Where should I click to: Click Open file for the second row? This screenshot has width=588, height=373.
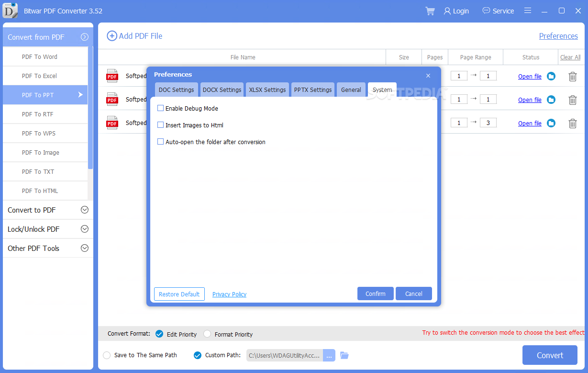(530, 100)
